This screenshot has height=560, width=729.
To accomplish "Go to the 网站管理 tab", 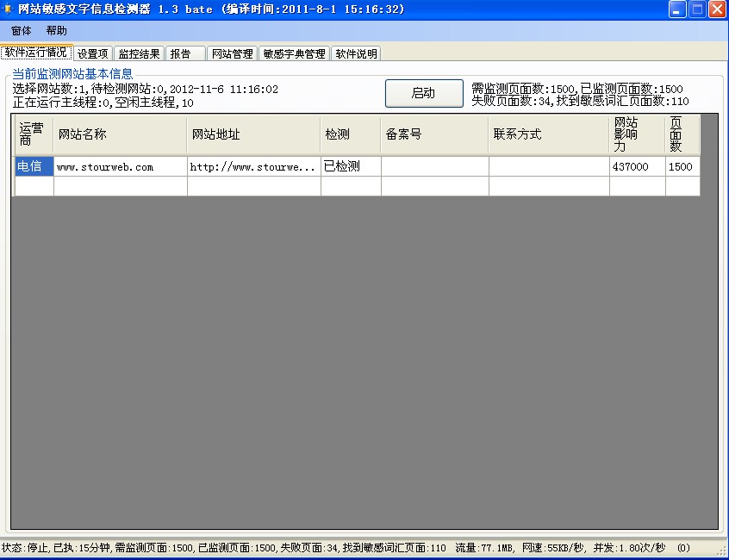I will point(233,53).
